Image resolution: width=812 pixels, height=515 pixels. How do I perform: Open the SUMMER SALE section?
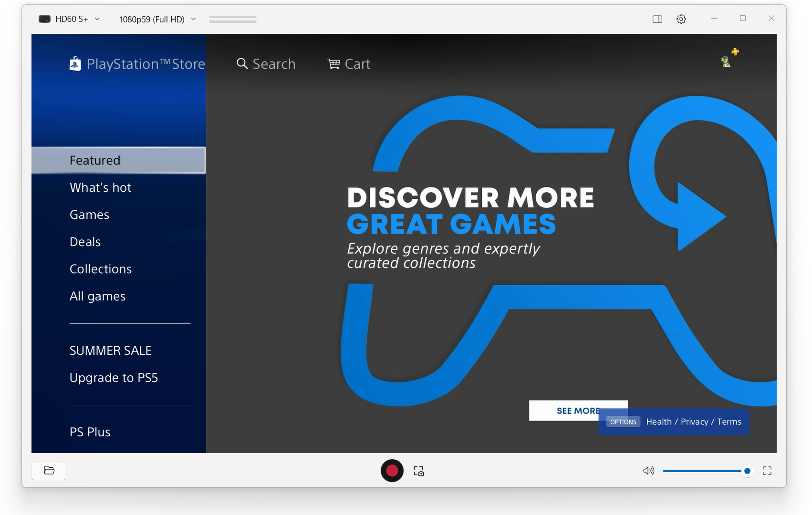tap(110, 350)
